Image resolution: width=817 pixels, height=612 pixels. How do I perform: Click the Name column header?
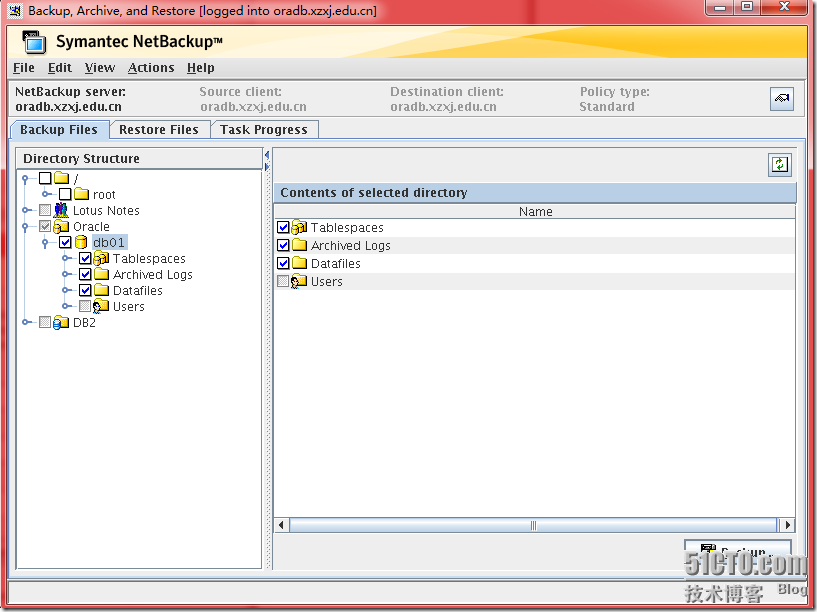tap(535, 211)
